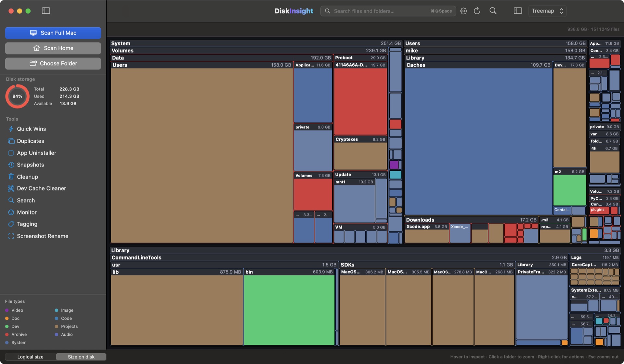Click the Video purple legend dot
The height and width of the screenshot is (364, 624).
[x=7, y=310]
